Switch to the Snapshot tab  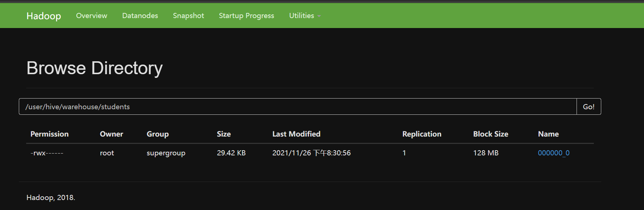coord(188,16)
